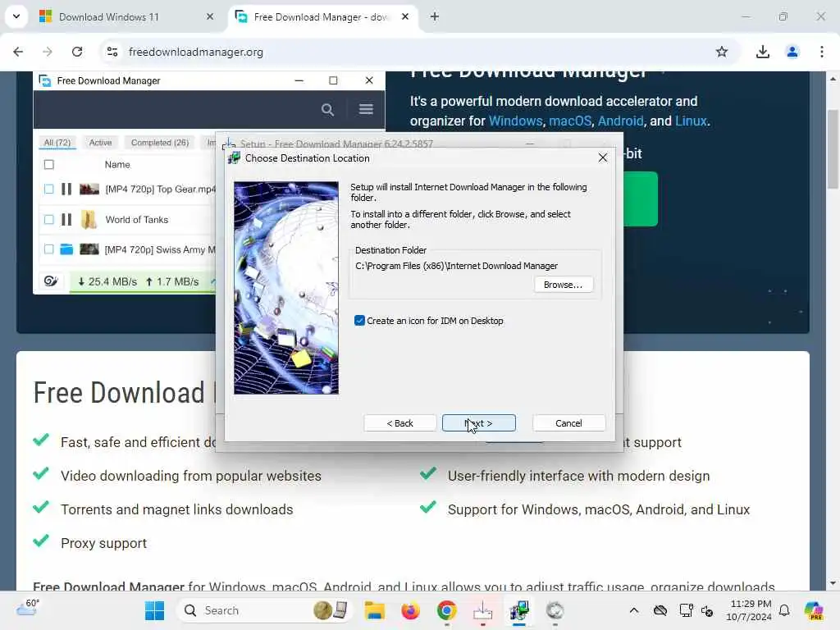Go back in the browser
840x630 pixels.
[x=18, y=52]
